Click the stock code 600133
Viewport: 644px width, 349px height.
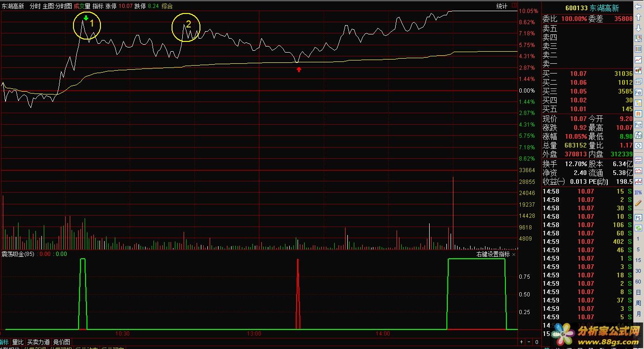click(x=576, y=8)
